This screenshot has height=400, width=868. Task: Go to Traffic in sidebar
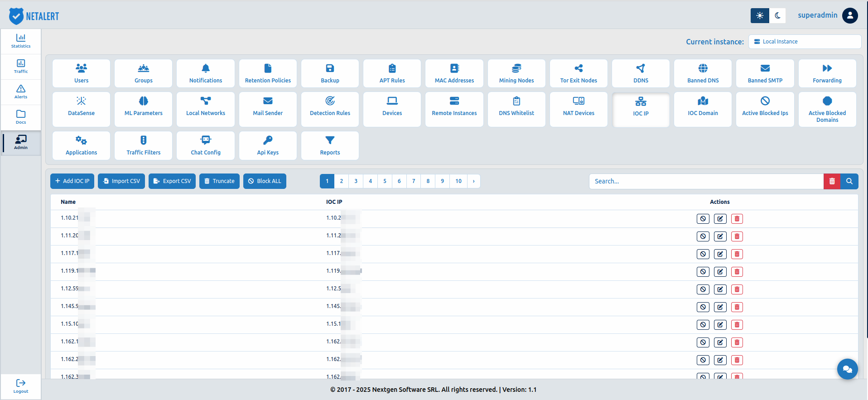point(21,67)
